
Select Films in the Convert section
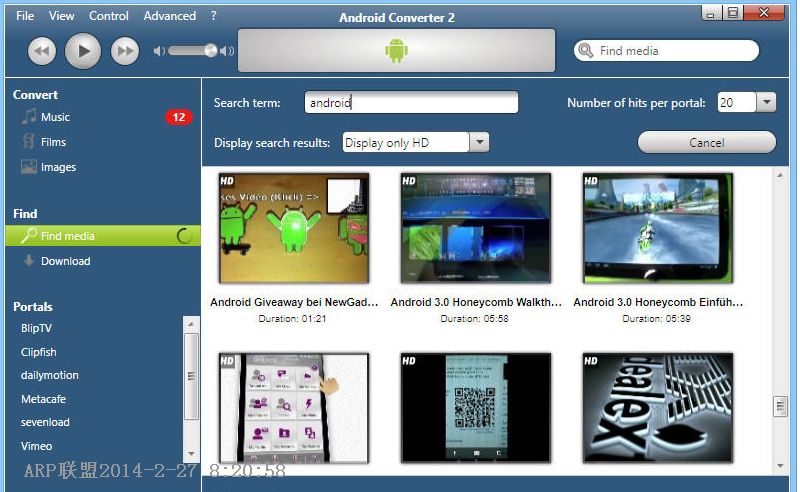point(53,142)
